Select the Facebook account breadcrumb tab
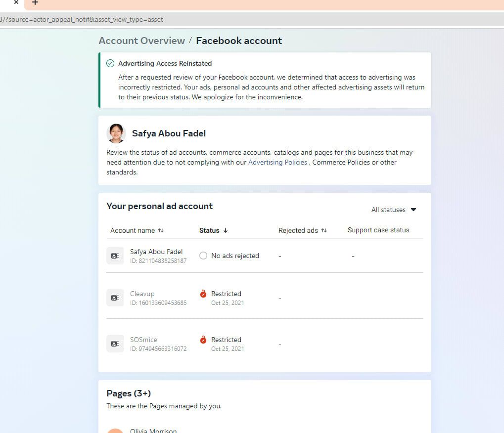 click(x=239, y=40)
